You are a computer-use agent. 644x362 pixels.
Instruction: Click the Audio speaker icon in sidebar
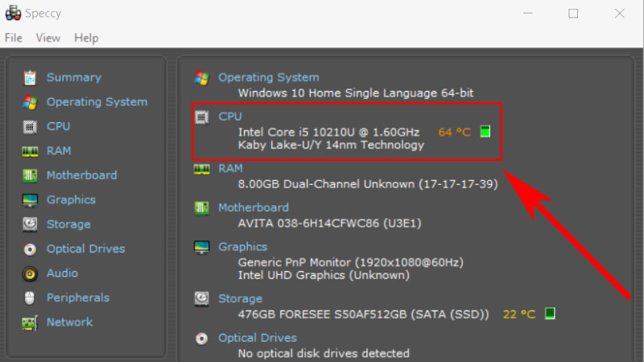click(x=30, y=274)
